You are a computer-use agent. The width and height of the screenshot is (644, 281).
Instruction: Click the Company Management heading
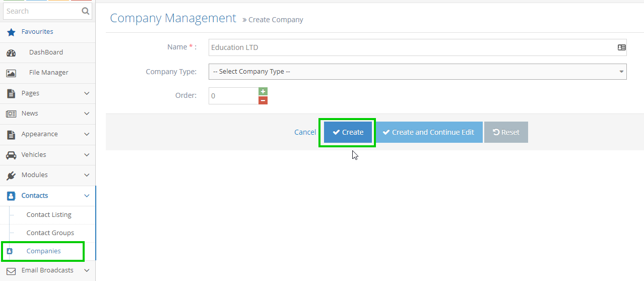coord(173,18)
